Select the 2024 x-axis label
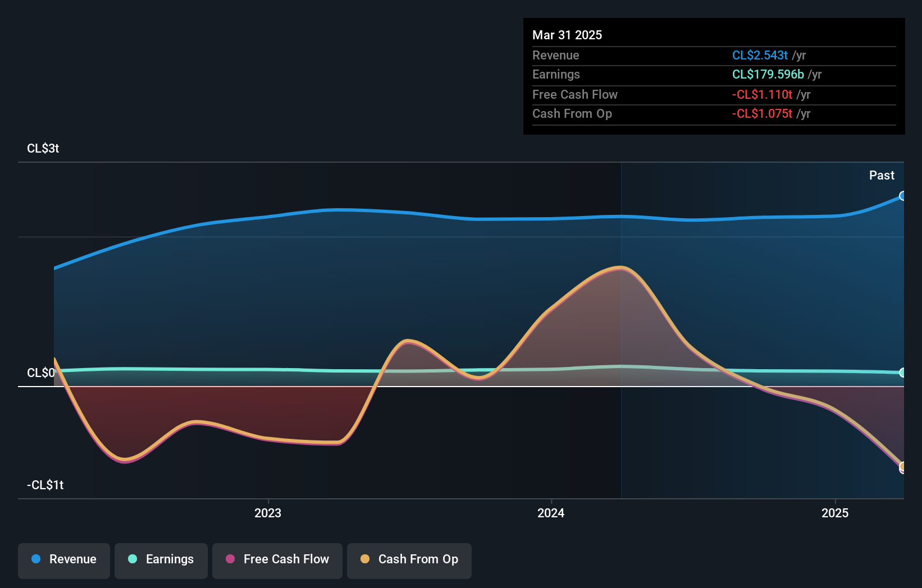The height and width of the screenshot is (588, 922). click(551, 513)
